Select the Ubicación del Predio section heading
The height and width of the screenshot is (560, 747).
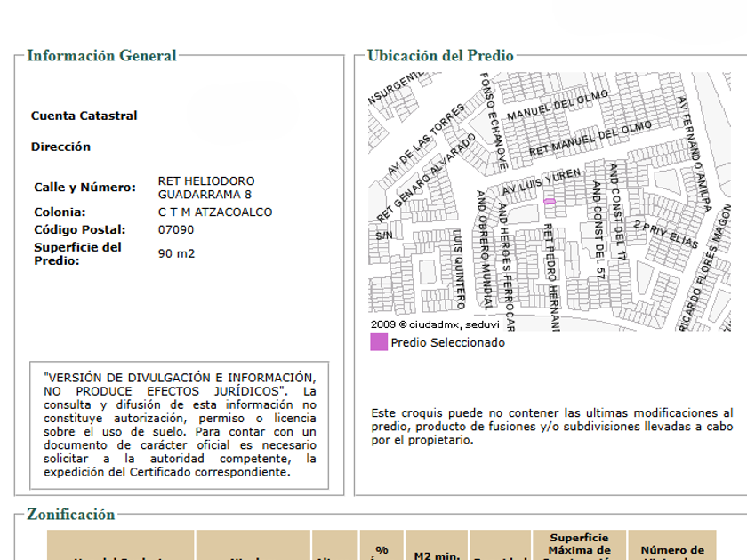point(440,55)
